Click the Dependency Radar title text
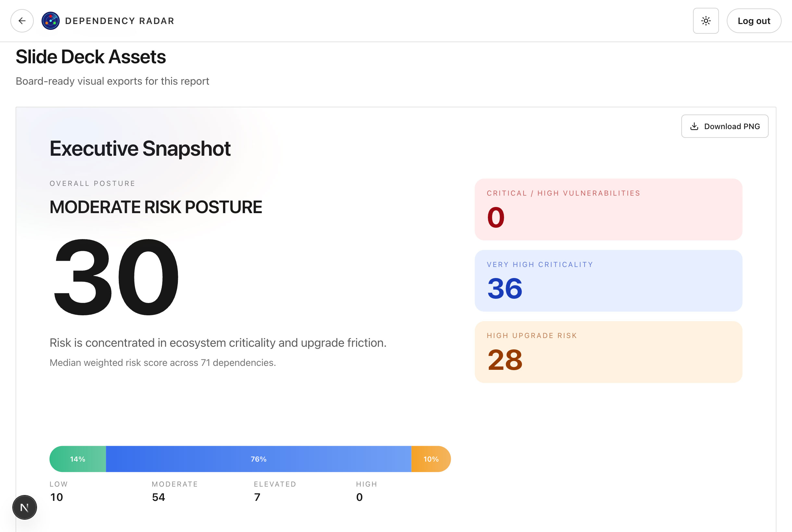Screen dimensions: 792x532 click(x=119, y=21)
